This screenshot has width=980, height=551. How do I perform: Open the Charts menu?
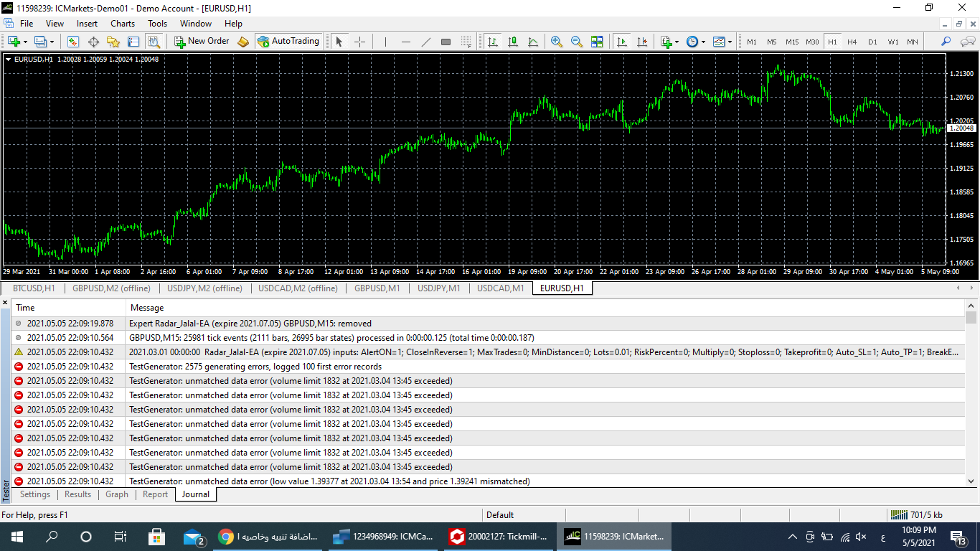coord(123,24)
